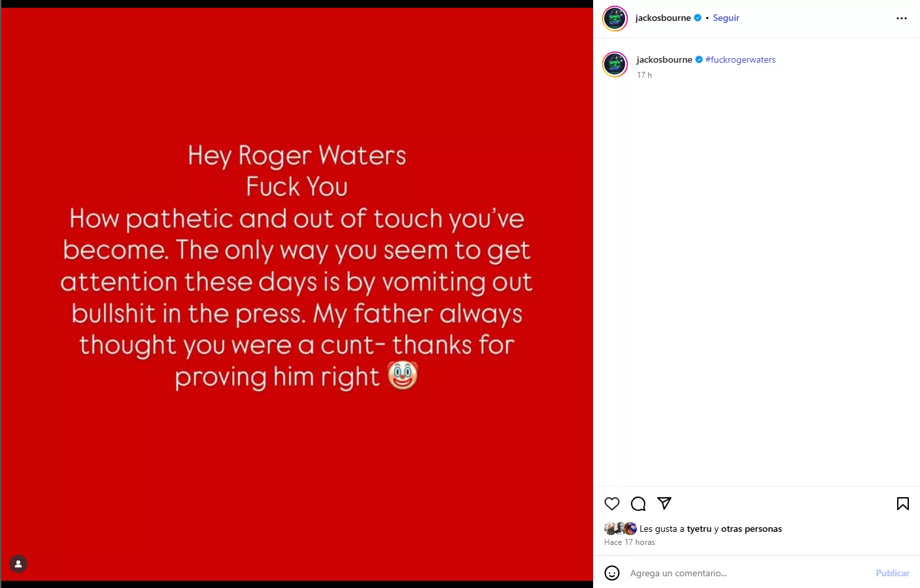The image size is (920, 588).
Task: Click the liker avatars beside 'Les gusta'
Action: [621, 529]
